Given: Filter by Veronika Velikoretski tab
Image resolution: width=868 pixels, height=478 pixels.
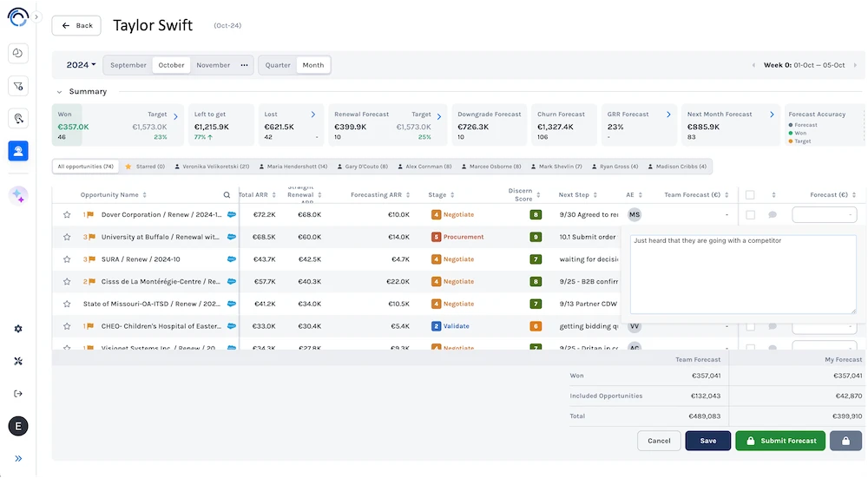Looking at the screenshot, I should point(212,167).
